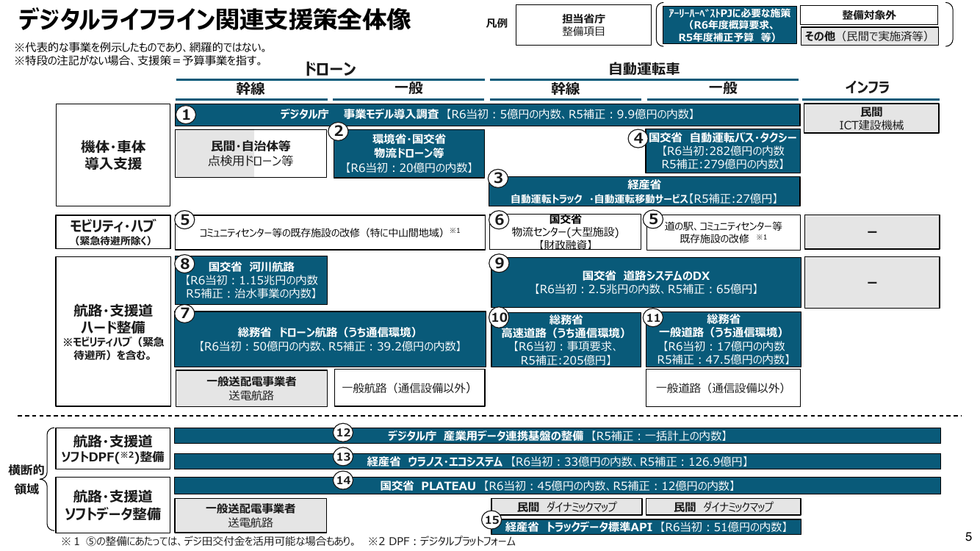Click the 航路・支援道 ソフトデータ整備 row label
This screenshot has height=551, width=980.
(x=112, y=504)
